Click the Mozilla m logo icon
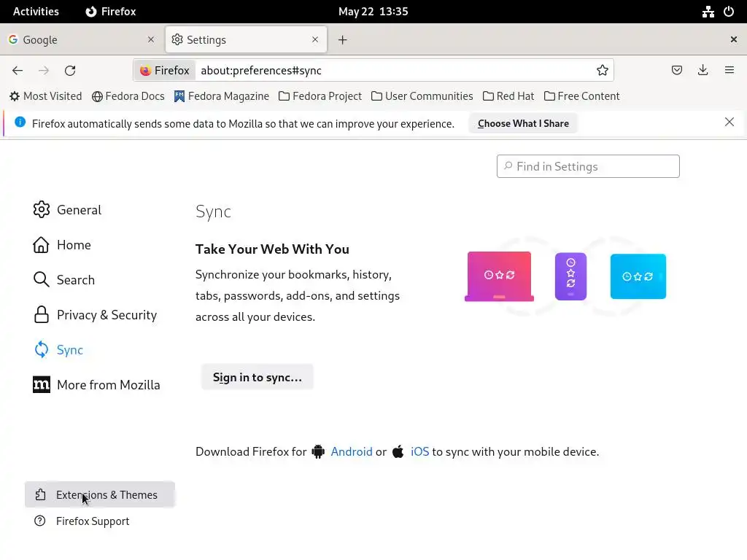747x560 pixels. [x=42, y=385]
